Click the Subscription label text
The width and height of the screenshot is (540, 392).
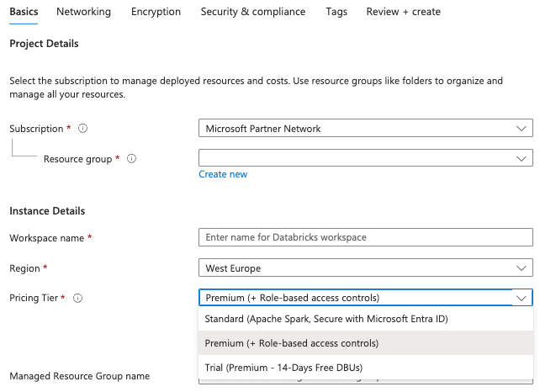[36, 129]
